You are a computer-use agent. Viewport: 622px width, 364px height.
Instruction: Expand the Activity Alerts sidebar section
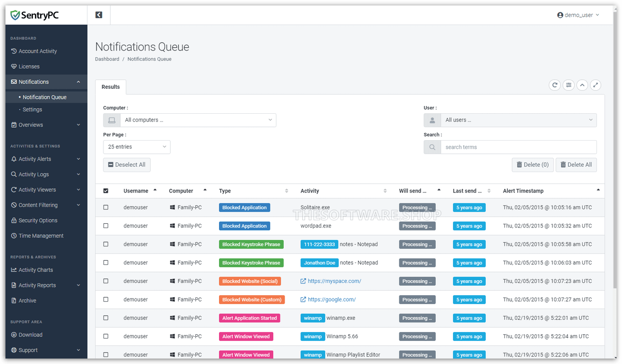(x=46, y=159)
